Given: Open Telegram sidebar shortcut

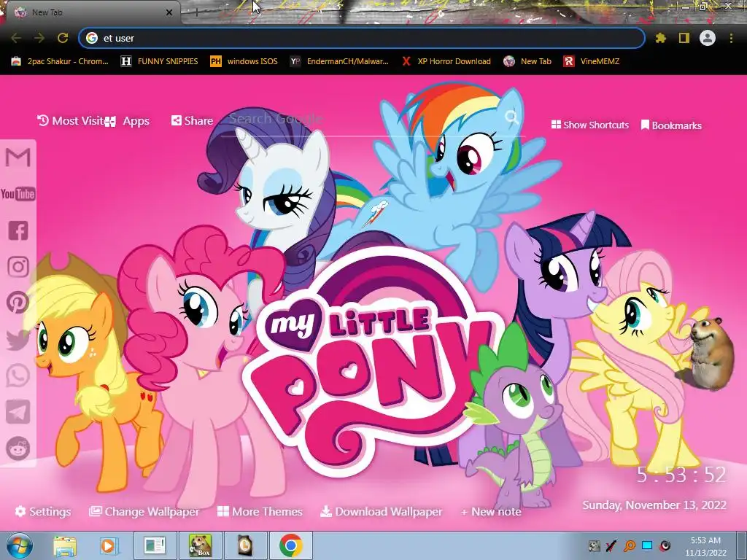Looking at the screenshot, I should click(x=18, y=412).
